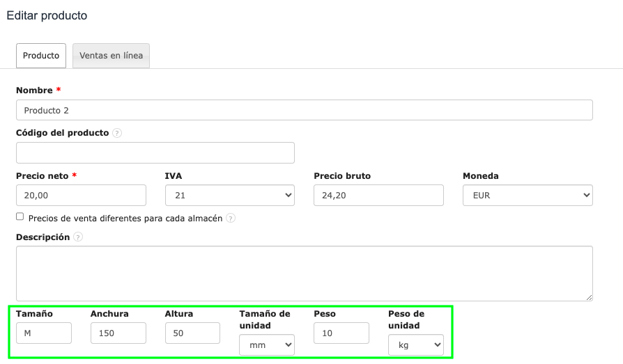623x364 pixels.
Task: Expand the Peso de unidad dropdown
Action: click(416, 345)
